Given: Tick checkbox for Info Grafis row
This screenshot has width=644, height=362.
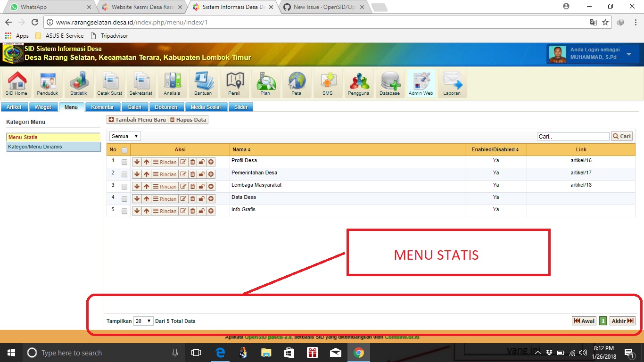Looking at the screenshot, I should pyautogui.click(x=124, y=211).
